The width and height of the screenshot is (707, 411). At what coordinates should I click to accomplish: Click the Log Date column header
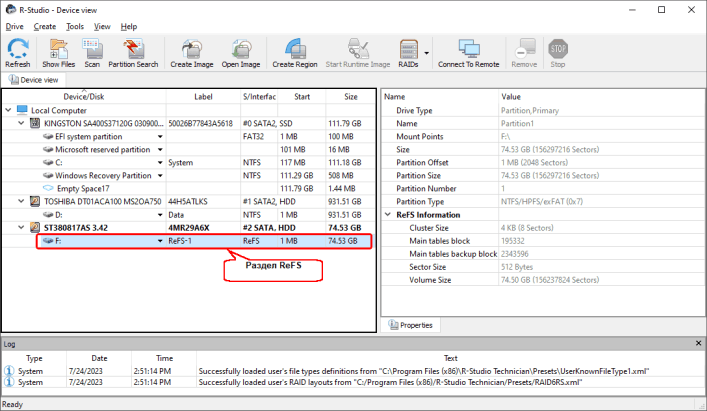(x=99, y=358)
